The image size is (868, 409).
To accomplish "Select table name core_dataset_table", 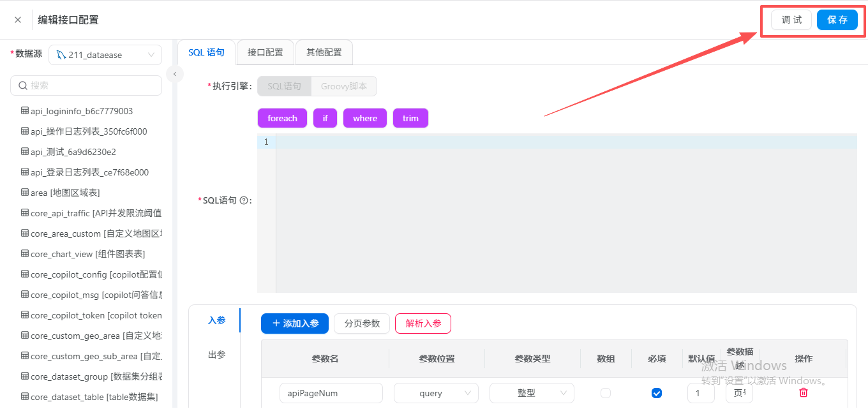I will (94, 397).
